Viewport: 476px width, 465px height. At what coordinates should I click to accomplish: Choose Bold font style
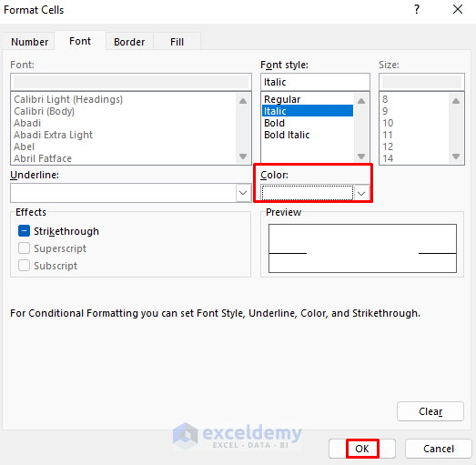coord(275,123)
